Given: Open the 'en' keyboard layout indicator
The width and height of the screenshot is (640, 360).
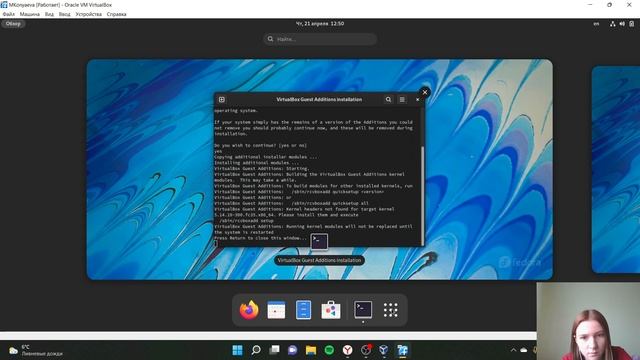Looking at the screenshot, I should pos(596,24).
